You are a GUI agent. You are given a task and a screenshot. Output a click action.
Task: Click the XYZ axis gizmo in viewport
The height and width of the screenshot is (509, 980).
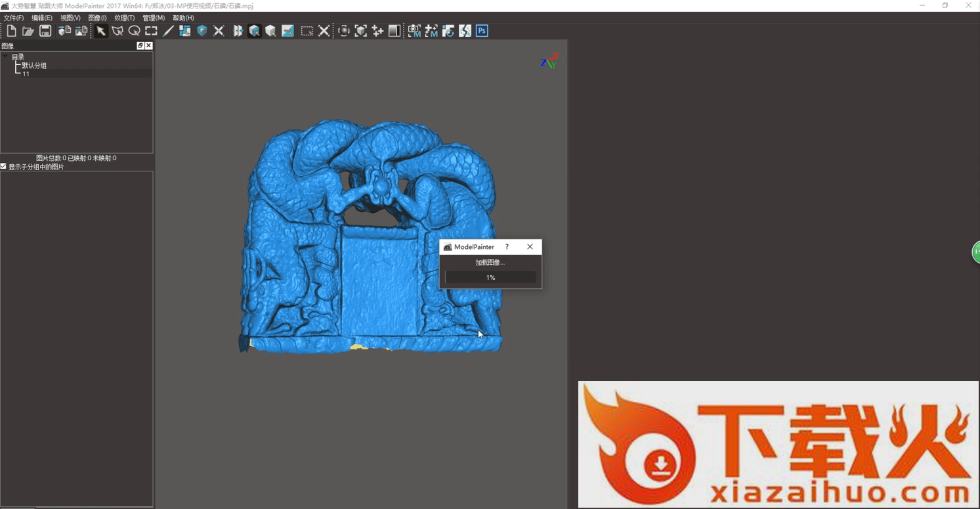click(x=549, y=61)
